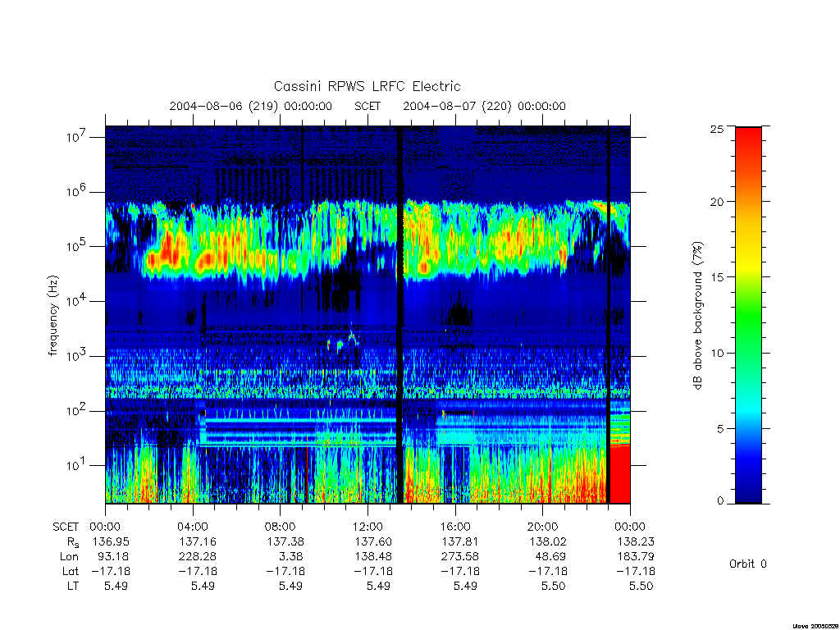Click the "Iowa" date stamp footer text
The width and height of the screenshot is (840, 630).
[x=815, y=626]
